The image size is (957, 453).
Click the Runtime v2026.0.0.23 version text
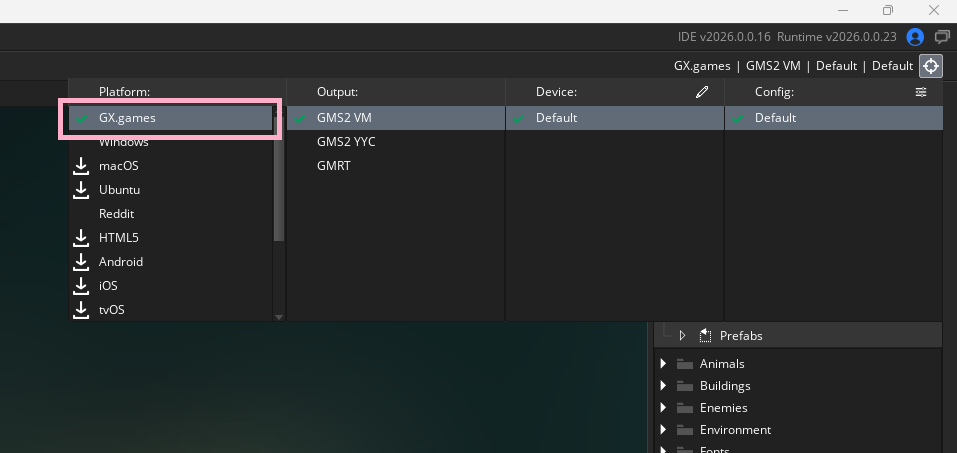pyautogui.click(x=837, y=37)
